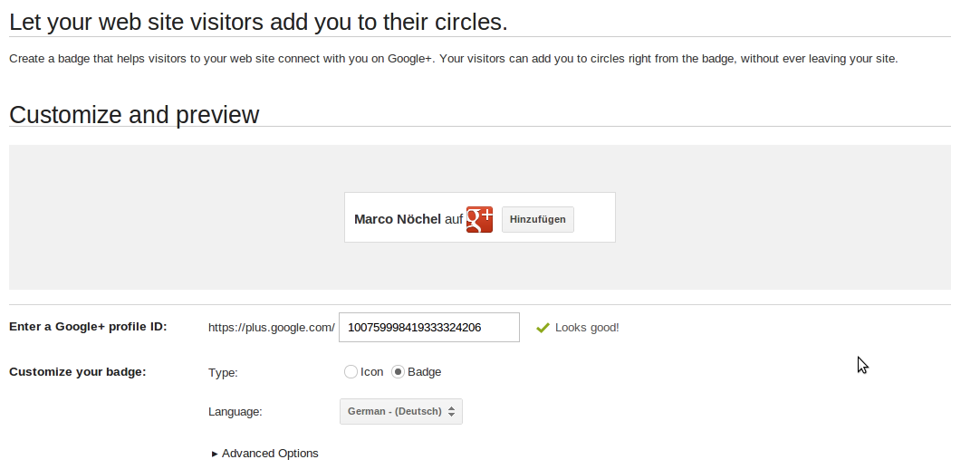Click the 'Customize and preview' heading
Screen dimensions: 980x469
pyautogui.click(x=134, y=115)
